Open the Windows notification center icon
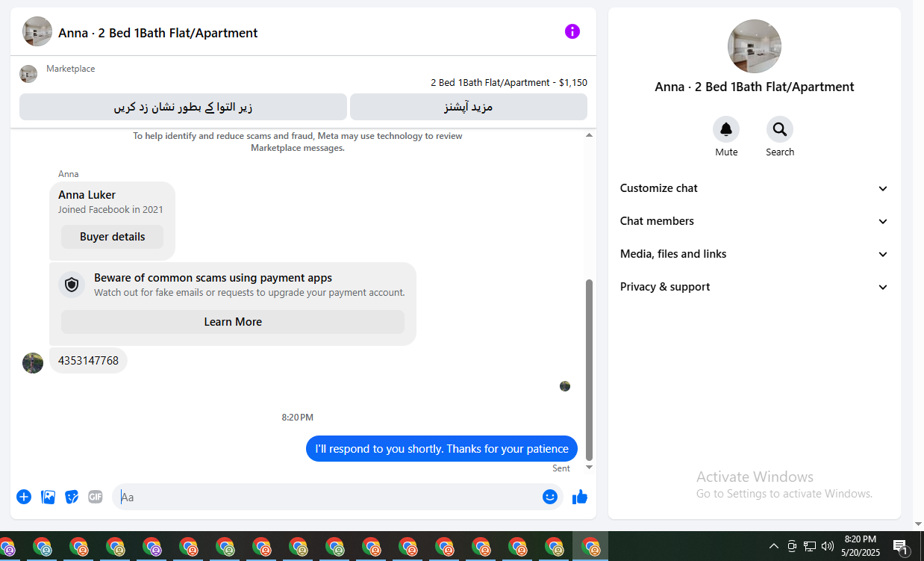The width and height of the screenshot is (924, 561). pyautogui.click(x=900, y=546)
